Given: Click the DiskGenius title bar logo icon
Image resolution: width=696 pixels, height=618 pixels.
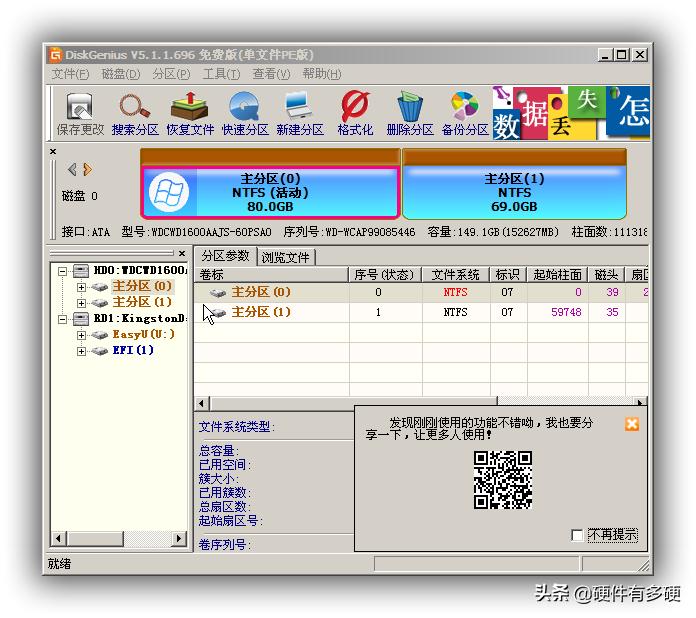Looking at the screenshot, I should pos(55,55).
